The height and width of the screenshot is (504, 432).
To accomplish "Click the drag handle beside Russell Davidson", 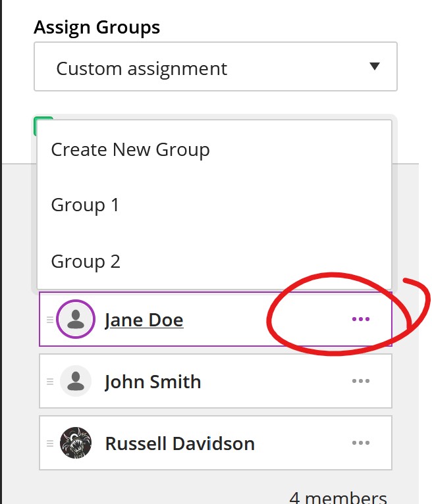I will coord(50,443).
